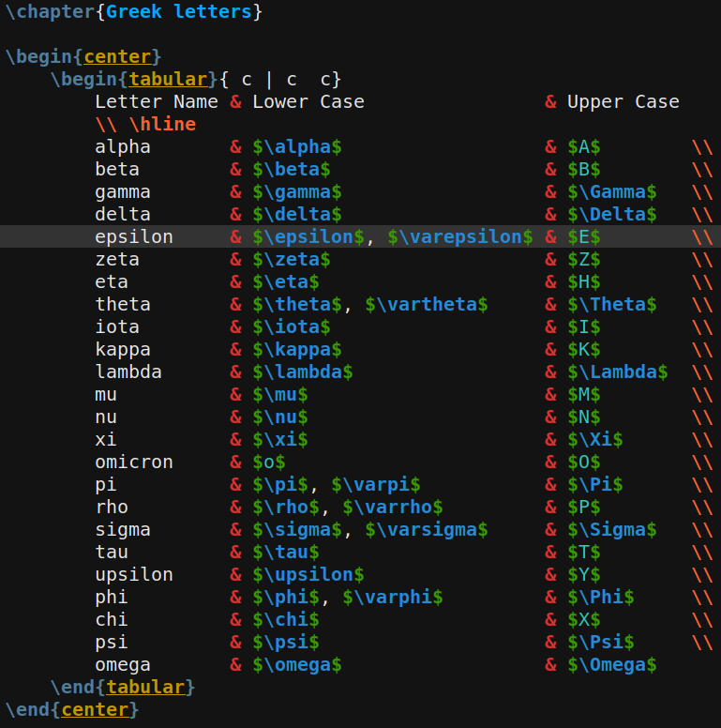Click the word 'beta' in first column
Viewport: 721px width, 728px height.
click(117, 170)
